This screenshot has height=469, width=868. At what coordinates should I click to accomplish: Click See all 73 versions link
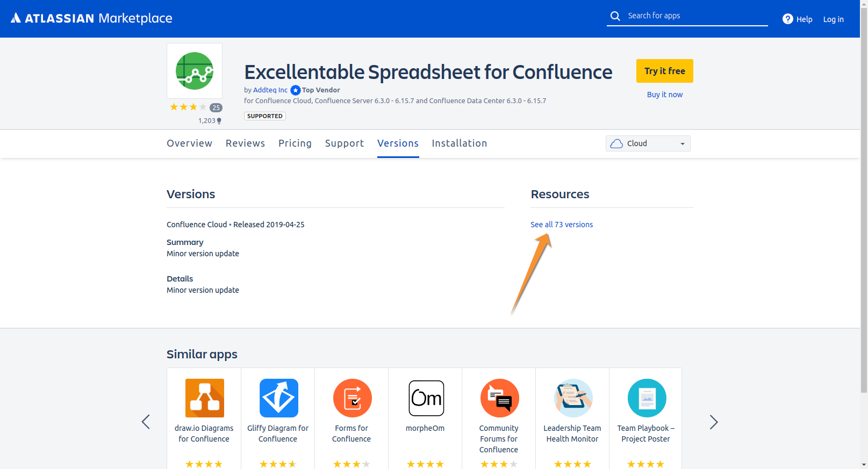point(562,225)
